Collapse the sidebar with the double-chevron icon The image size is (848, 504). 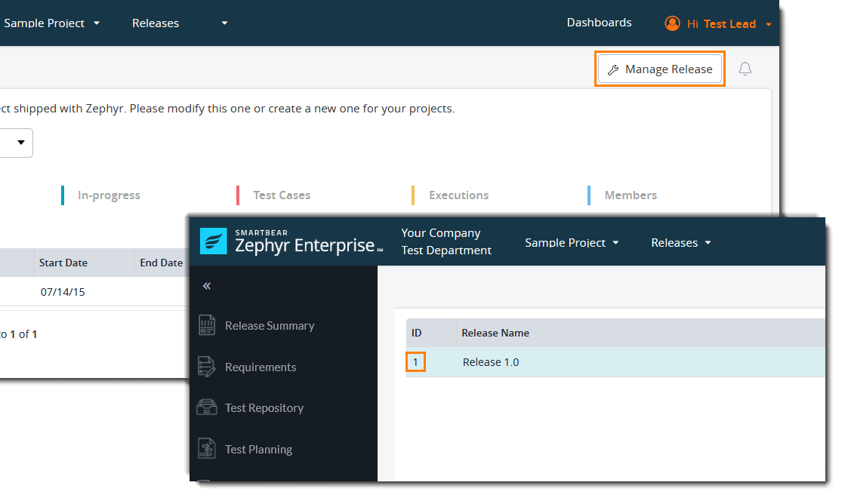207,286
